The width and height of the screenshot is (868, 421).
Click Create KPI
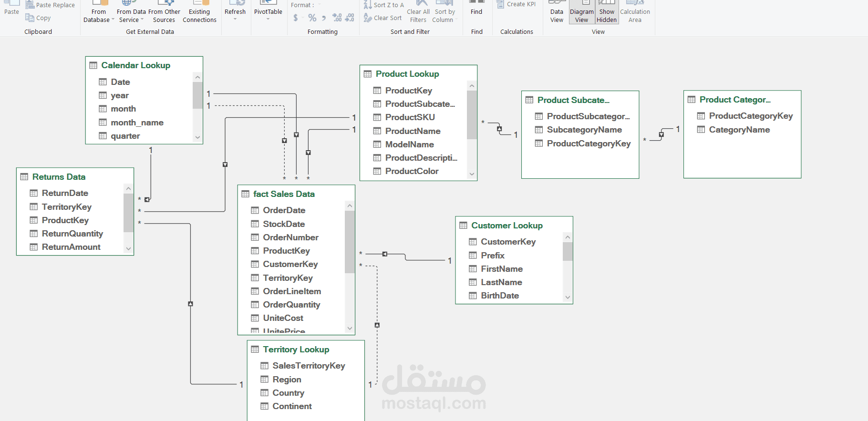[517, 4]
